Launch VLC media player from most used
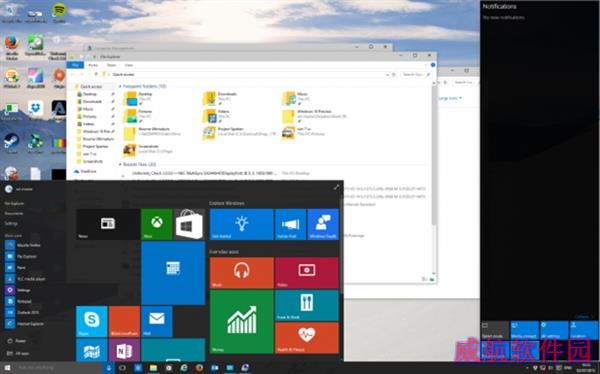Viewport: 600px width, 374px height. (26, 279)
